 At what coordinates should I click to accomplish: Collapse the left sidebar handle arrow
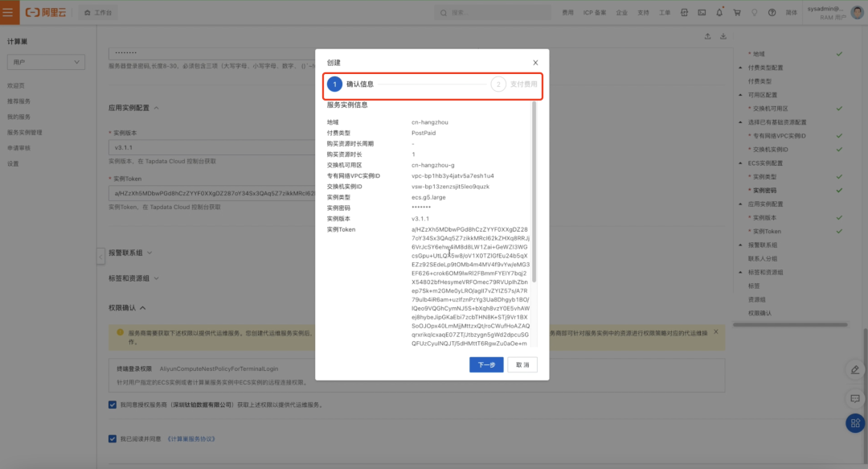(x=100, y=256)
